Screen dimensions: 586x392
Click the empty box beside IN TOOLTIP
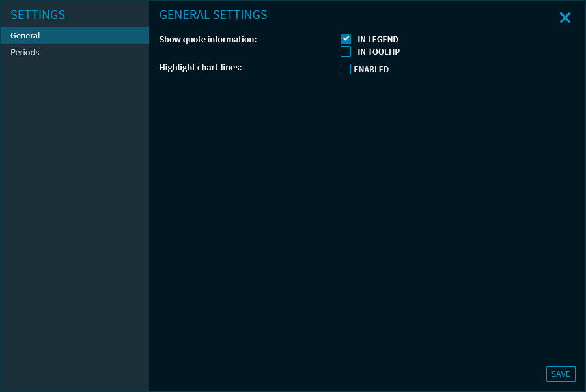coord(346,51)
